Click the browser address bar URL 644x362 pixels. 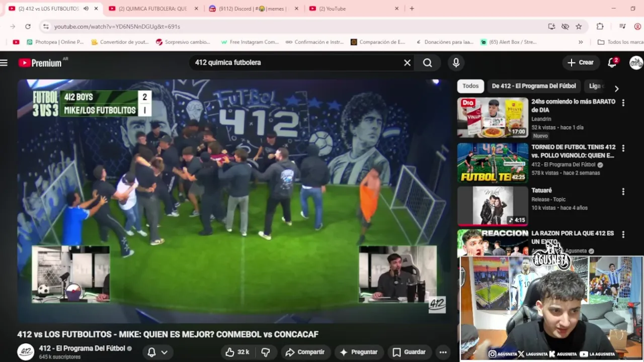117,26
